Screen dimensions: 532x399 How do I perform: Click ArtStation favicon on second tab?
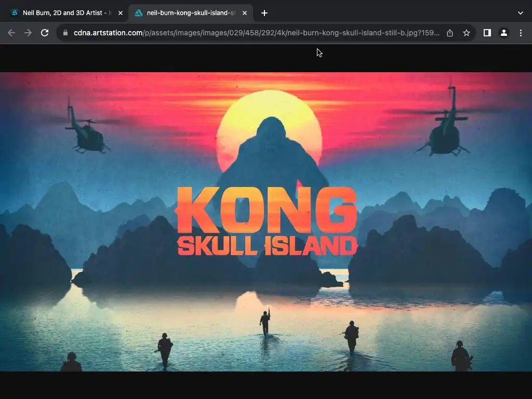point(138,13)
